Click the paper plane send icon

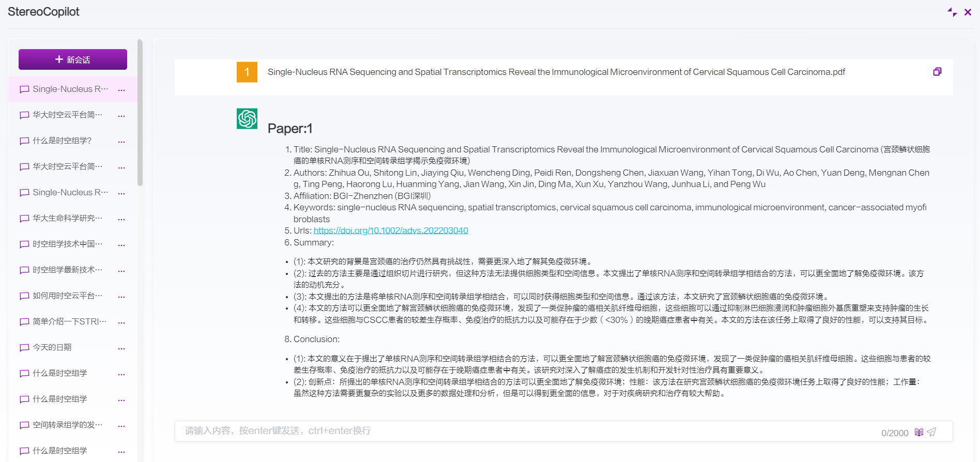pyautogui.click(x=931, y=432)
